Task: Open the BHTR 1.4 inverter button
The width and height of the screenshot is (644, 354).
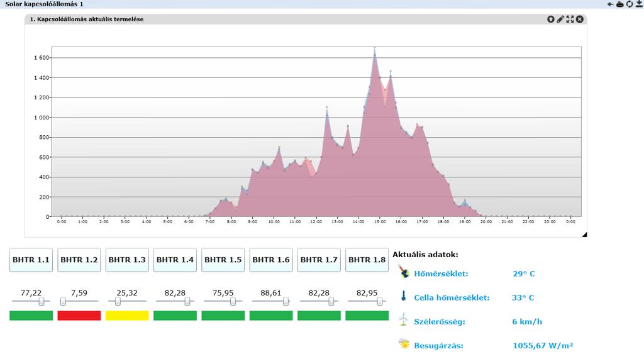Action: coord(175,260)
